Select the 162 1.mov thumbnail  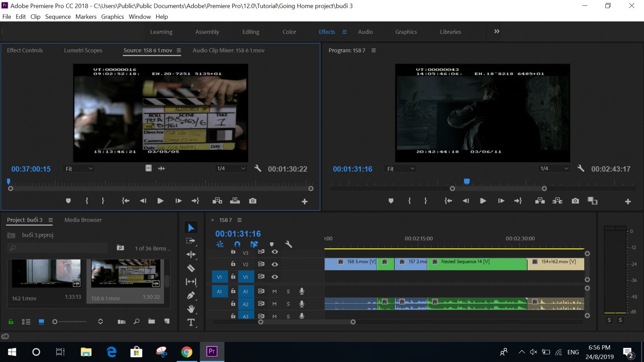[x=46, y=273]
